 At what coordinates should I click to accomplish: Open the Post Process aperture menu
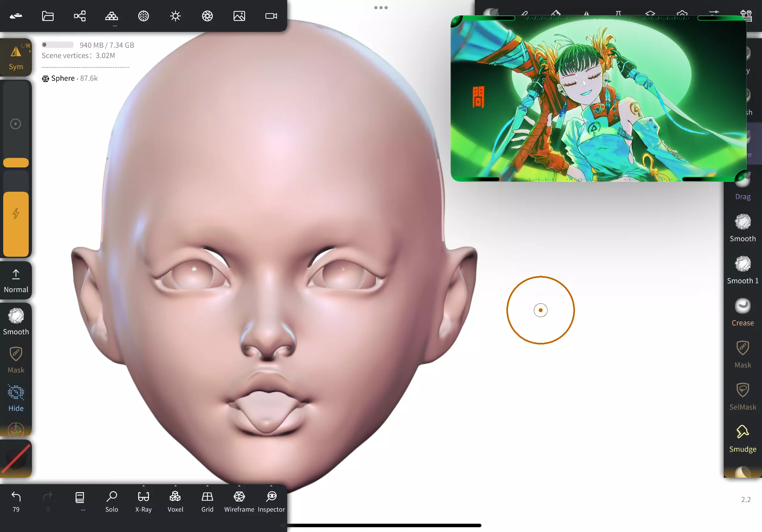pos(207,16)
